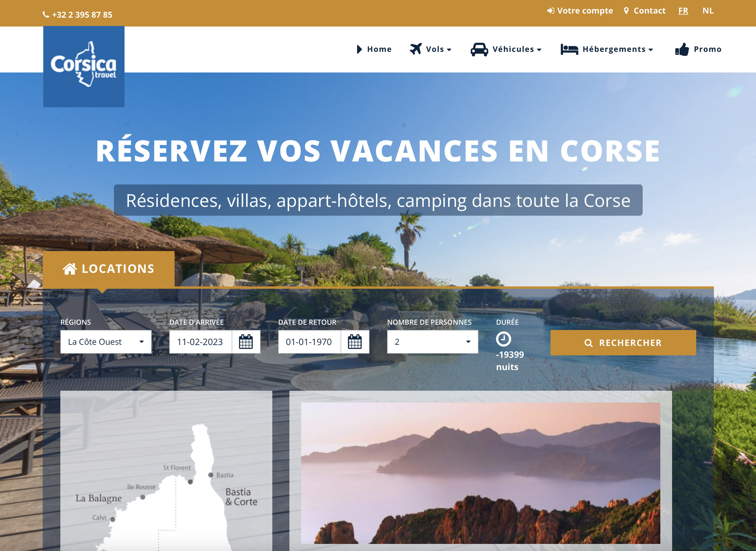This screenshot has height=551, width=756.
Task: Click the Corsican coast sunset photo
Action: pyautogui.click(x=480, y=473)
